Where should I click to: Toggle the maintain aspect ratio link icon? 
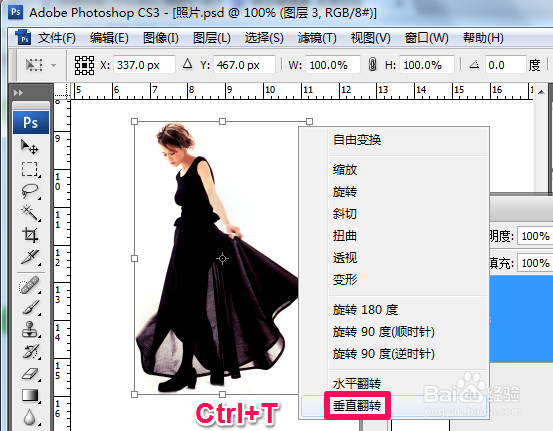coord(372,65)
